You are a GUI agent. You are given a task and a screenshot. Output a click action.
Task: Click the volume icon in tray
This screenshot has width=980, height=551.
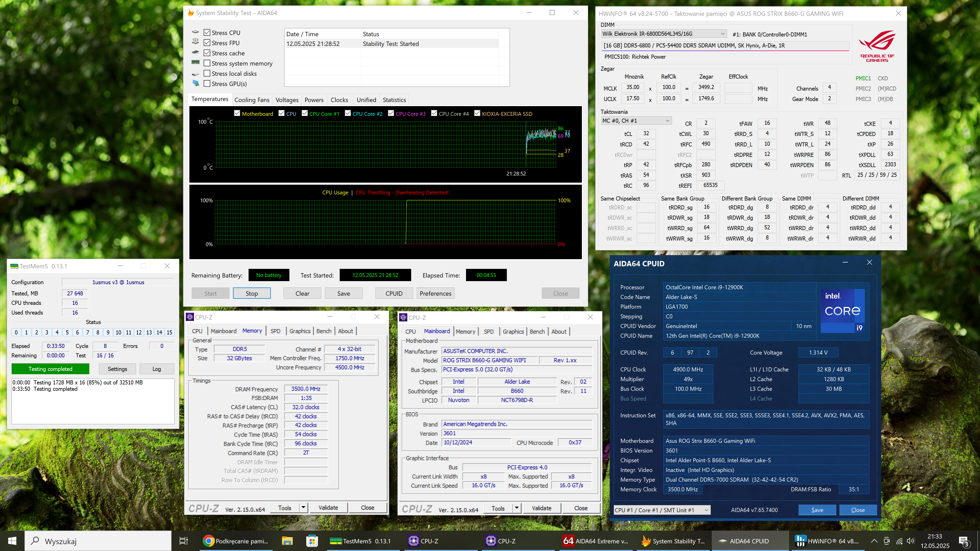point(910,541)
